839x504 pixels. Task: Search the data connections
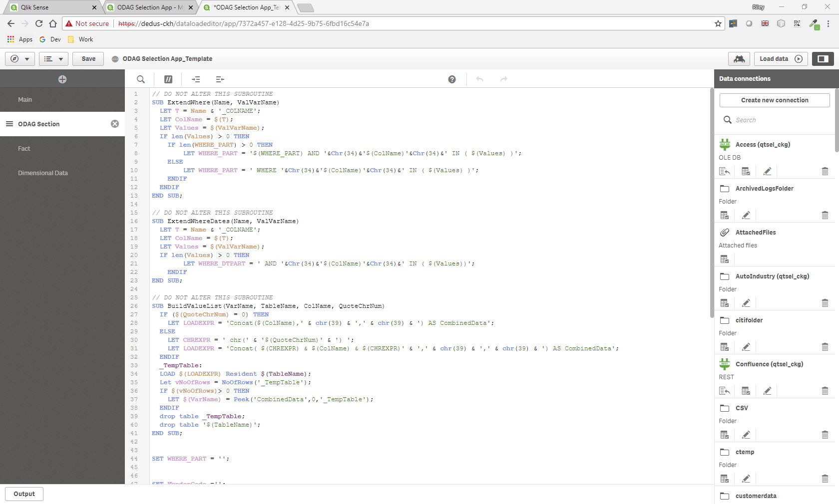pos(775,120)
